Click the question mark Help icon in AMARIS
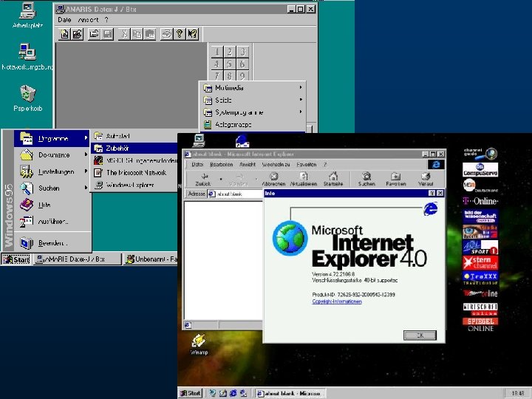This screenshot has width=532, height=399. pyautogui.click(x=179, y=34)
